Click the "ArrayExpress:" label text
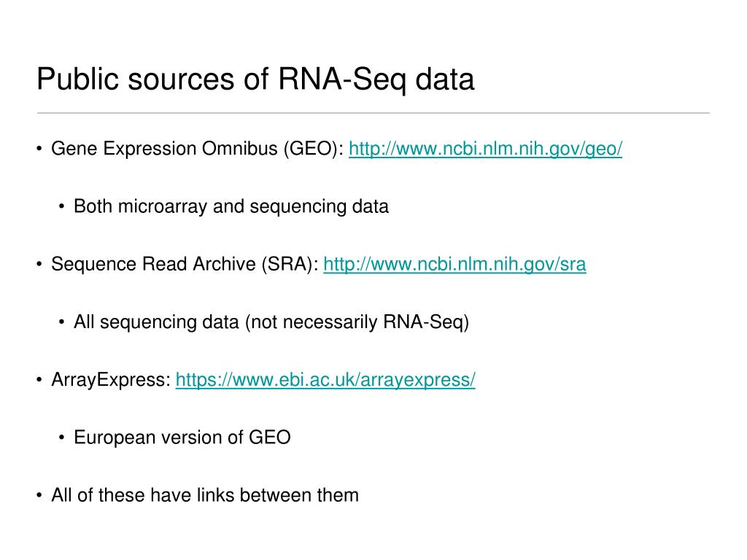Screen dimensions: 747x560 point(111,380)
